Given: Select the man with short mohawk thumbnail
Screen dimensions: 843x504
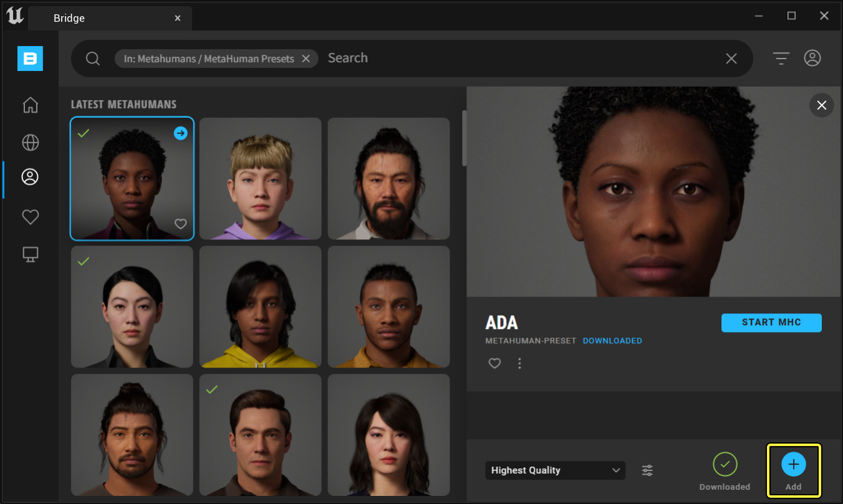Looking at the screenshot, I should click(x=389, y=307).
